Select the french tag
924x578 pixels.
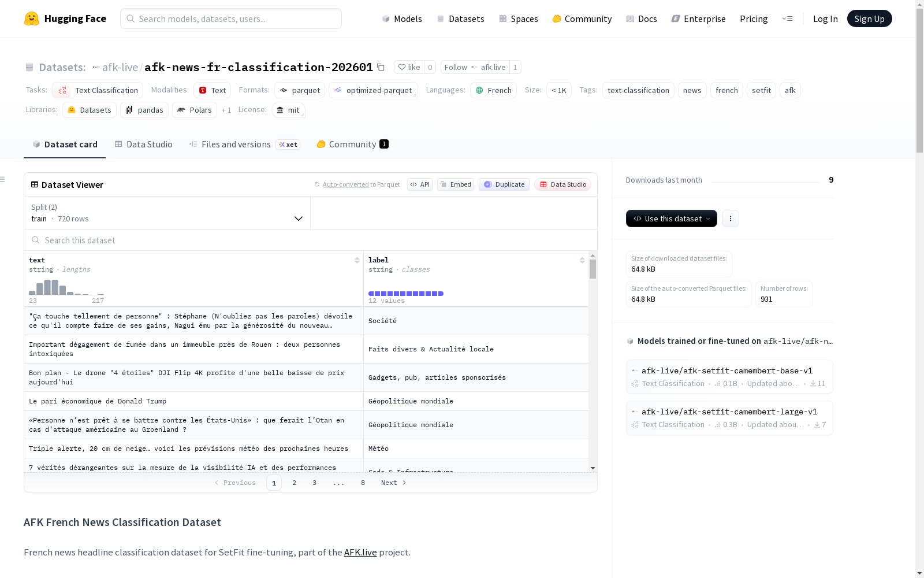coord(726,90)
